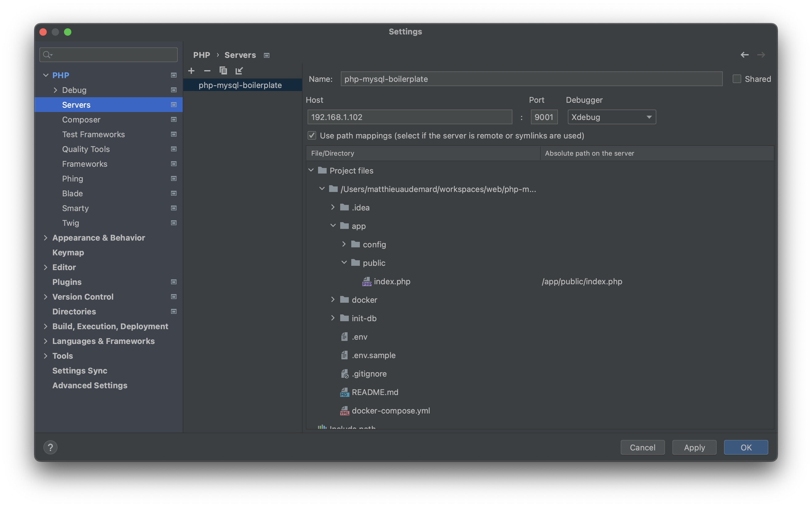Select the .env.sample file row
Image resolution: width=812 pixels, height=507 pixels.
[540, 355]
